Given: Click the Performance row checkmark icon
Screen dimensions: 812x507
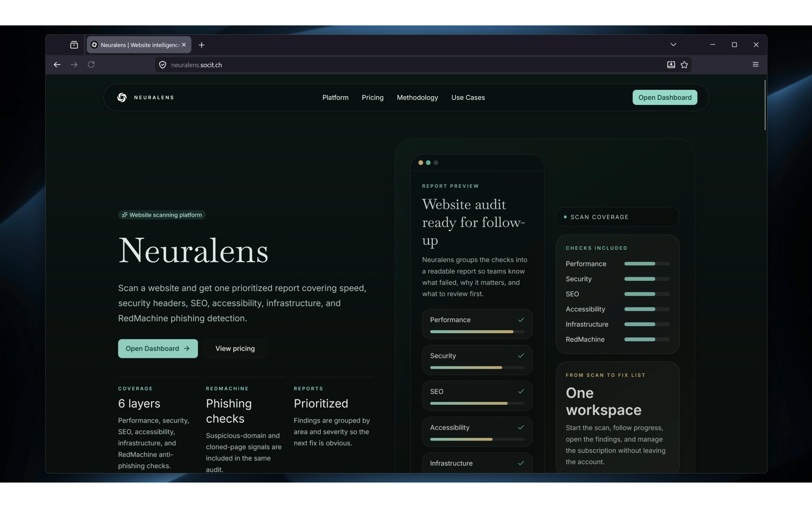Looking at the screenshot, I should (x=521, y=320).
